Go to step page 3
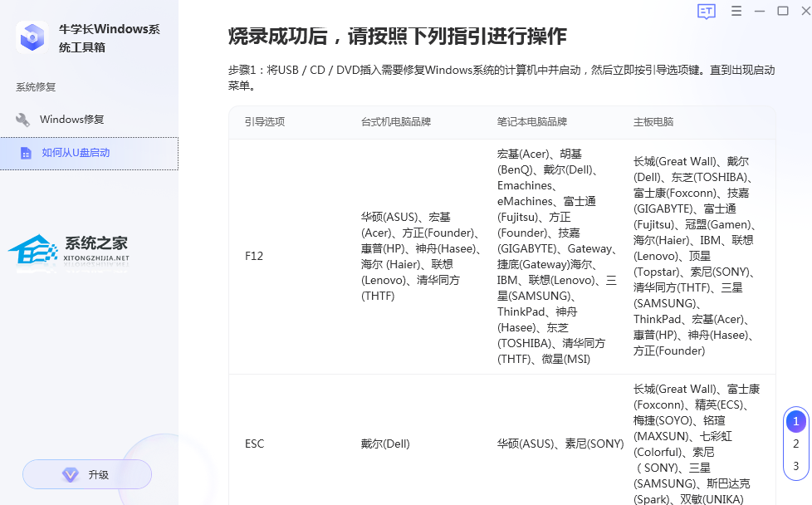The width and height of the screenshot is (812, 505). [796, 466]
